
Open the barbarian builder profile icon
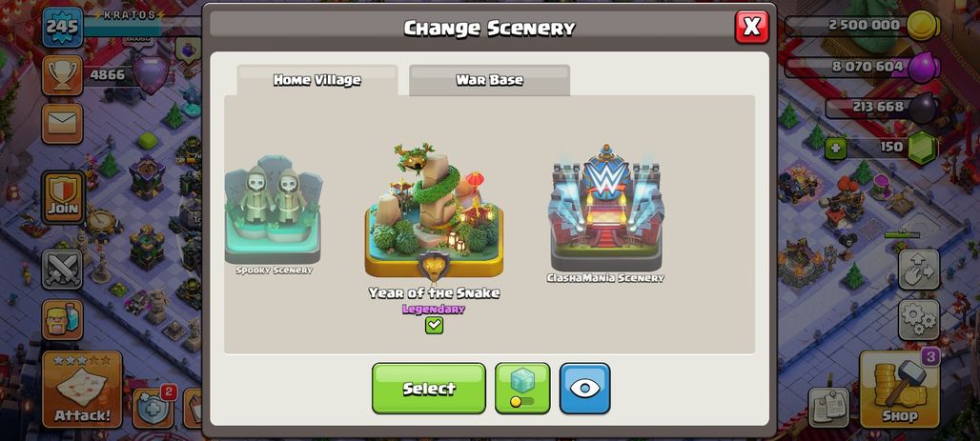(63, 319)
